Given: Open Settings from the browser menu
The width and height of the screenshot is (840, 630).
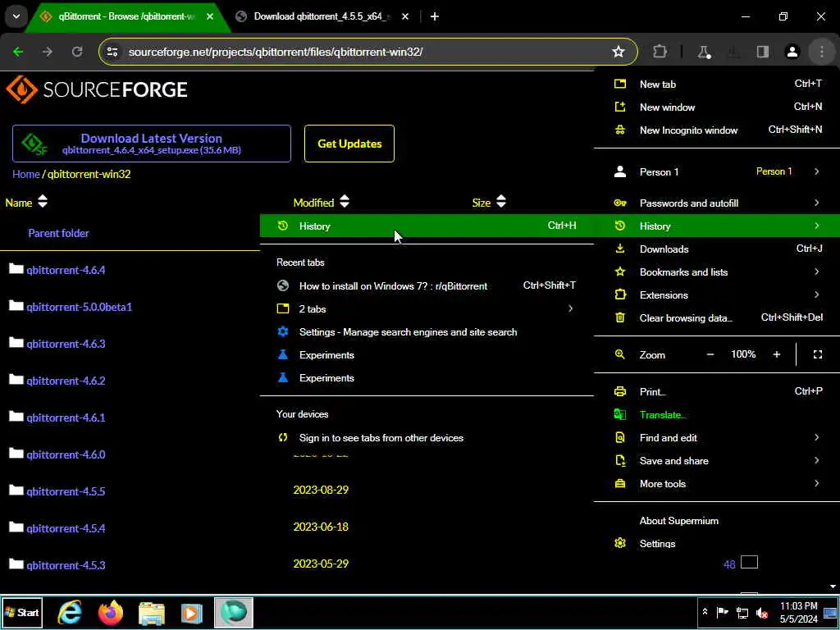Looking at the screenshot, I should pyautogui.click(x=717, y=544).
